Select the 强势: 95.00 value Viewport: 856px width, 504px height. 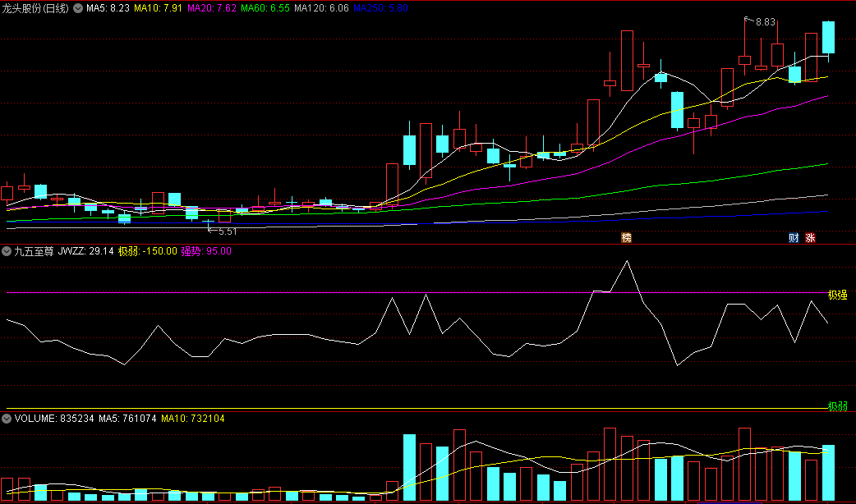click(x=206, y=251)
